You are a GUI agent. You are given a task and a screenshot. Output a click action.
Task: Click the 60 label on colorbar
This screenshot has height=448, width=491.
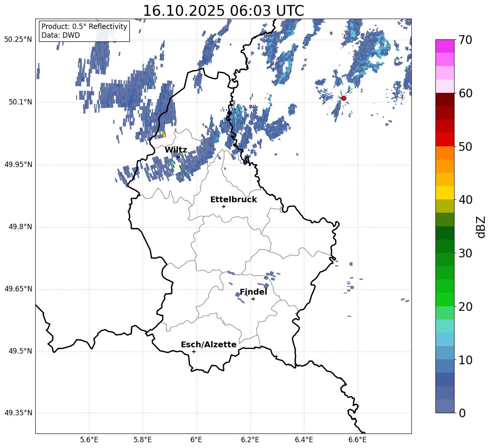coord(465,93)
